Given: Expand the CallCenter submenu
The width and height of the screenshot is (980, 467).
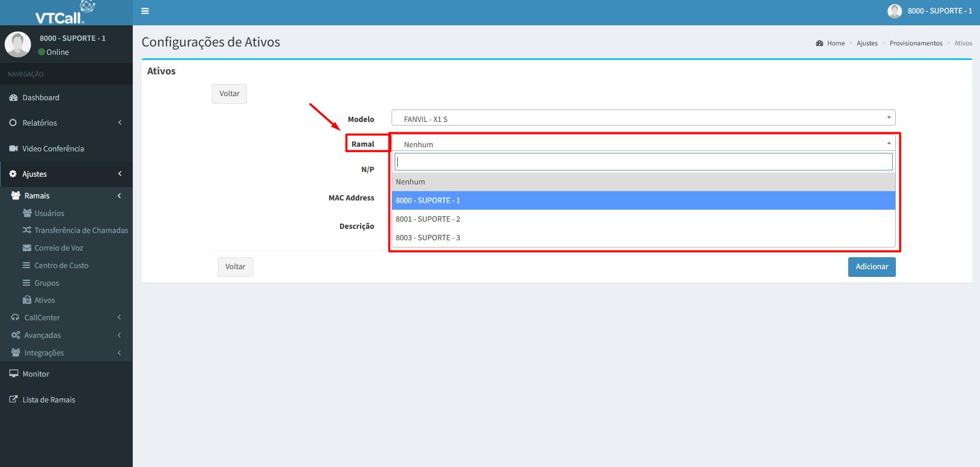Looking at the screenshot, I should tap(66, 318).
